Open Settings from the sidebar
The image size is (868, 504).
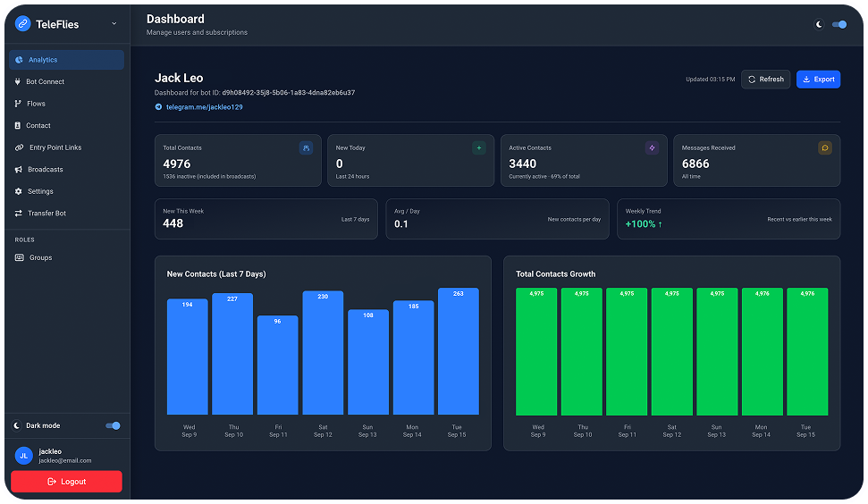[x=66, y=191]
